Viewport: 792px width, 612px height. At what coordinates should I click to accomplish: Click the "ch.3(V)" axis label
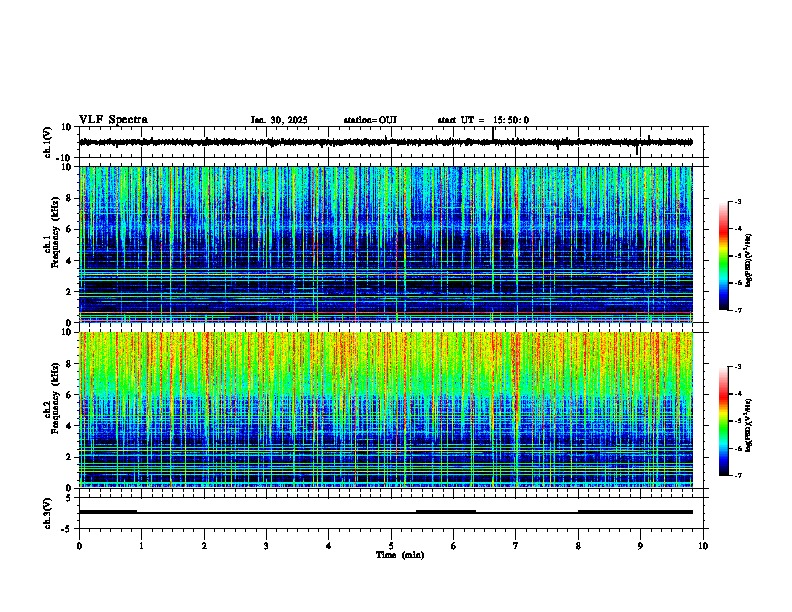point(48,513)
